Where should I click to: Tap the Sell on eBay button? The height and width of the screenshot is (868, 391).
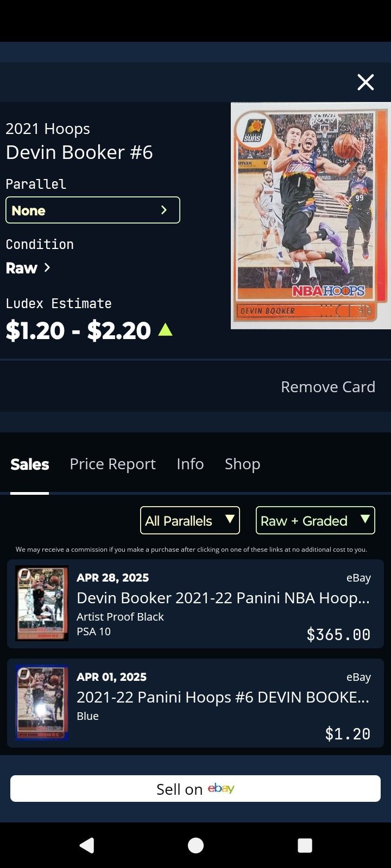pyautogui.click(x=195, y=788)
